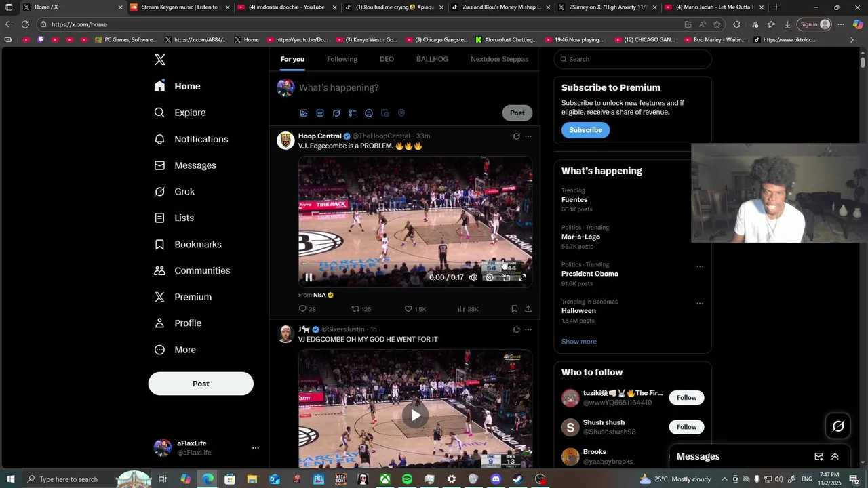Click the X logo above Home
Image resolution: width=868 pixels, height=488 pixels.
160,60
